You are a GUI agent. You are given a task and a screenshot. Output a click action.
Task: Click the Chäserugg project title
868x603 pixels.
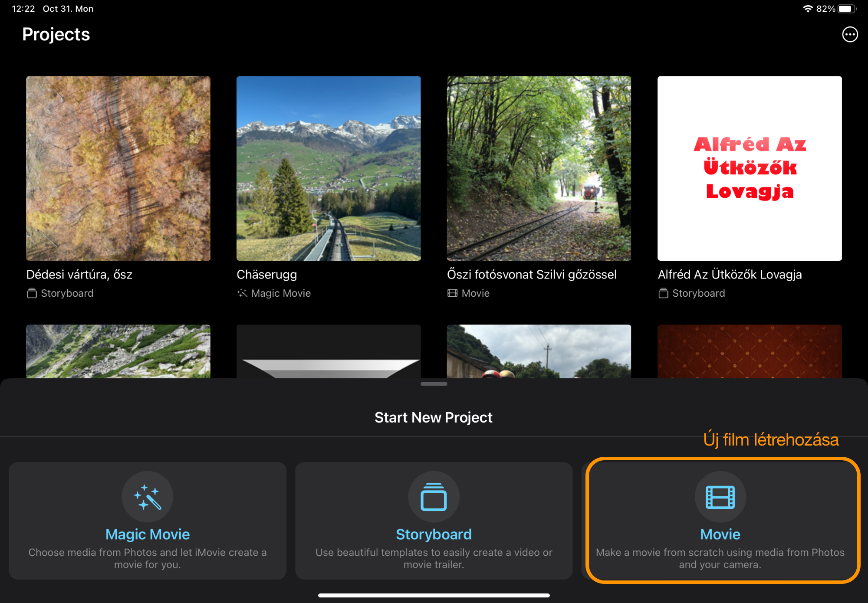(x=267, y=274)
